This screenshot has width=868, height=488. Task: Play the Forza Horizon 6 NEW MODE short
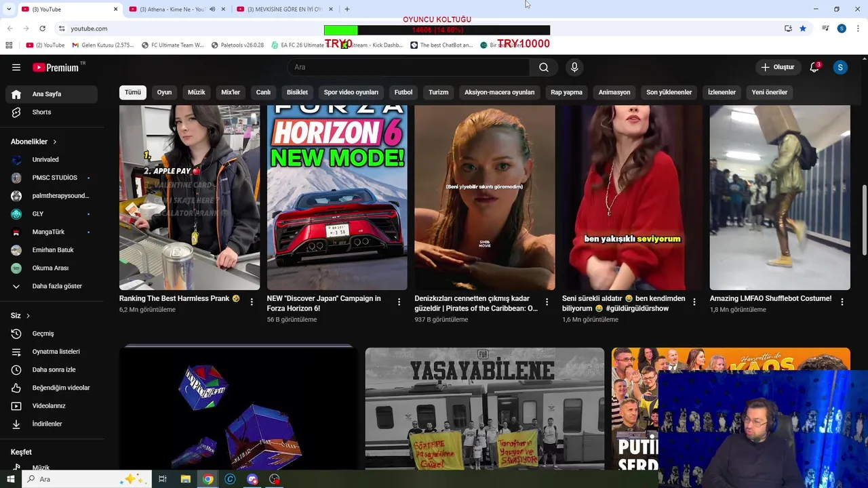point(337,197)
